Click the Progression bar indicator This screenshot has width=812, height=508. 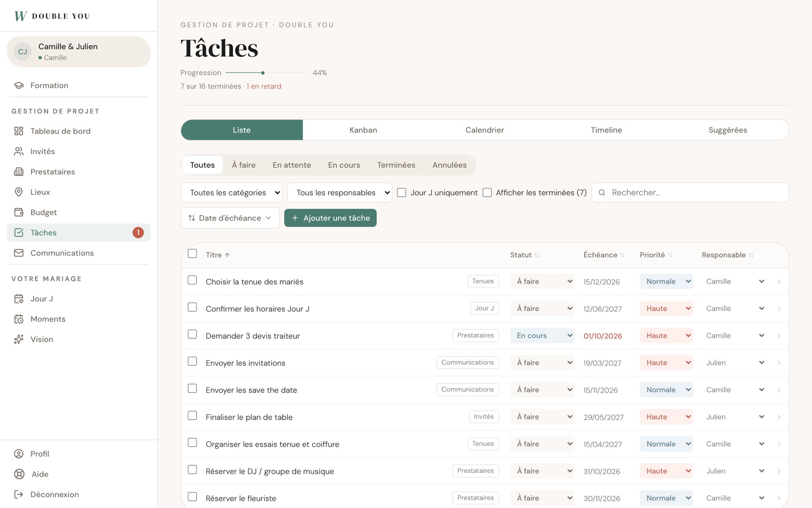click(265, 73)
